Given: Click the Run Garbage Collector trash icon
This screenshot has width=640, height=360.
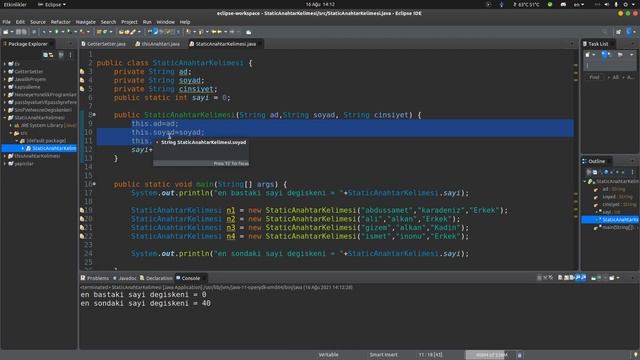Looking at the screenshot, I should pyautogui.click(x=520, y=355).
